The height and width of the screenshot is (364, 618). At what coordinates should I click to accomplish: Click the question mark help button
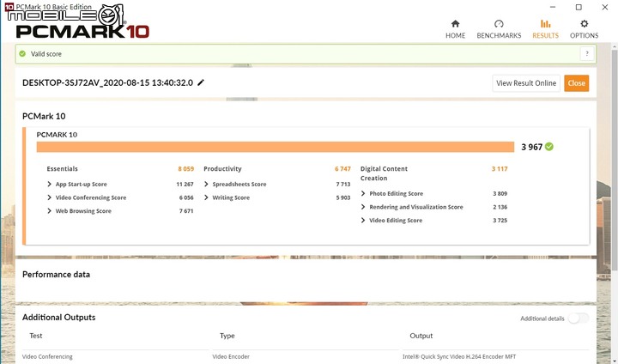(587, 53)
